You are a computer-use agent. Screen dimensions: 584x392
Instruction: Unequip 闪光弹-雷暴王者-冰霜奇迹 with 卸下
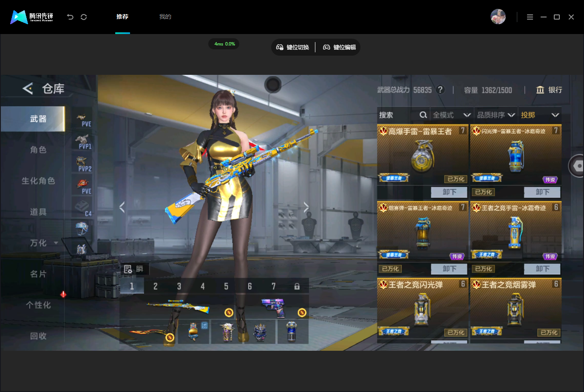pyautogui.click(x=542, y=192)
